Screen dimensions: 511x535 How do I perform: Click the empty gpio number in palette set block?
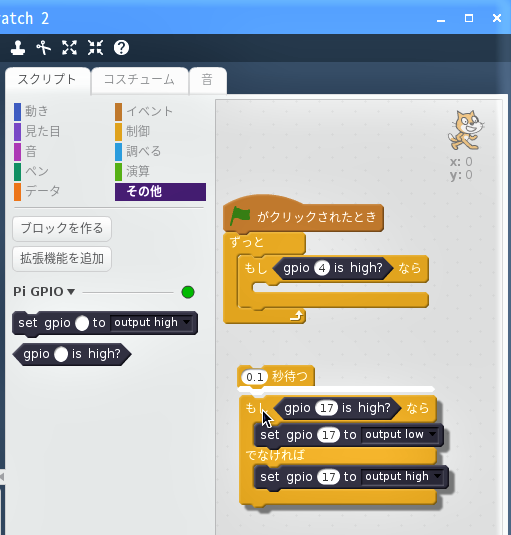(82, 323)
